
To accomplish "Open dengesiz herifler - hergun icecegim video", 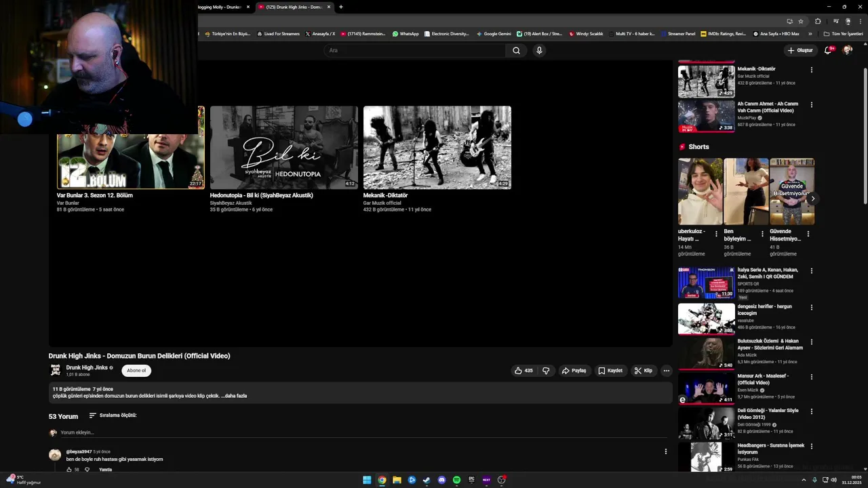I will (x=707, y=319).
